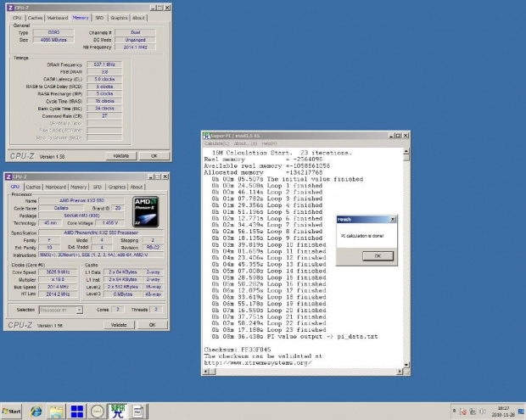Close the small 'finish' dialog with X

click(393, 220)
